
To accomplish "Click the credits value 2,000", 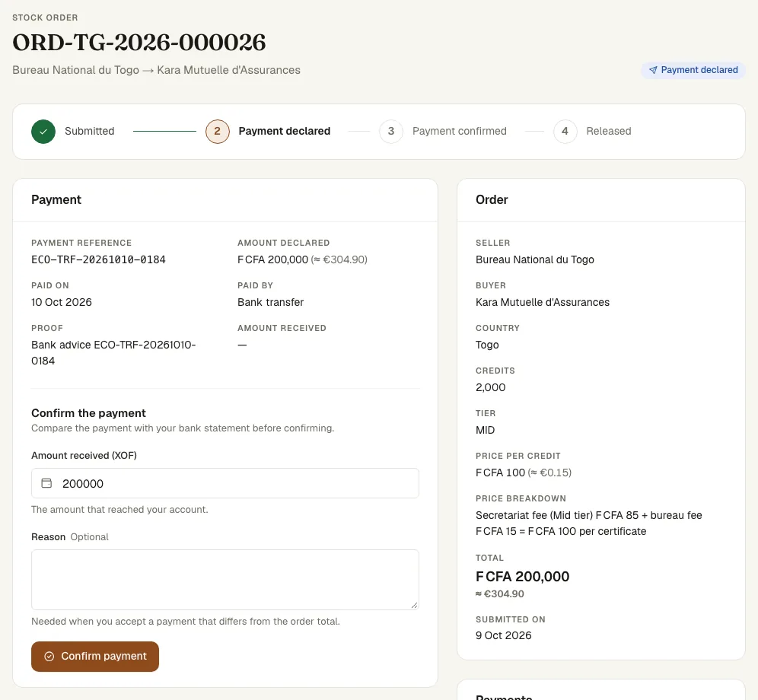I will 491,387.
